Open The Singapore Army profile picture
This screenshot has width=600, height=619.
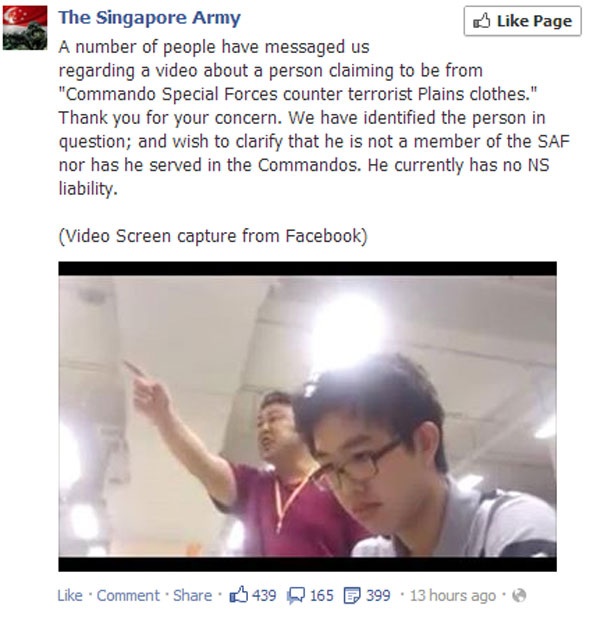25,28
